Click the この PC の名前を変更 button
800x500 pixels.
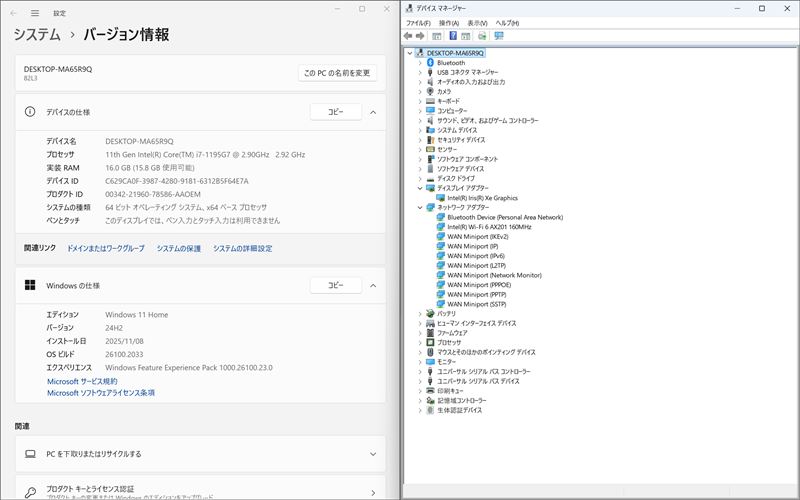[337, 73]
